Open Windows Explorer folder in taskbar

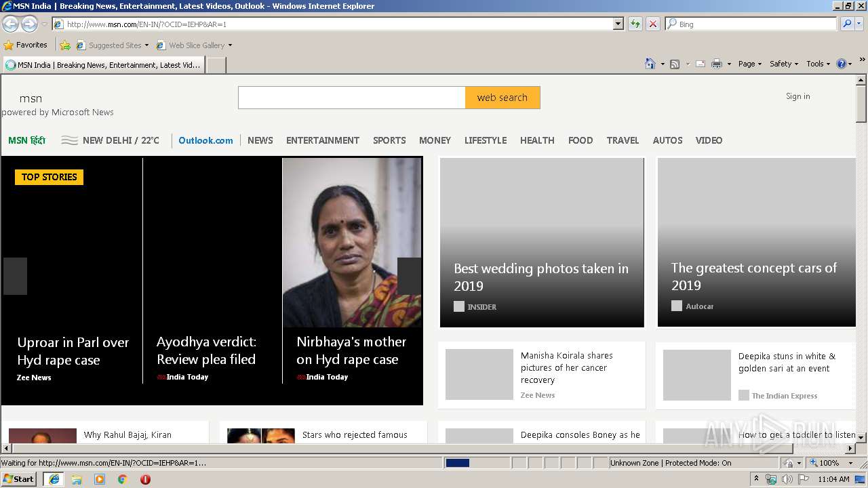coord(77,479)
